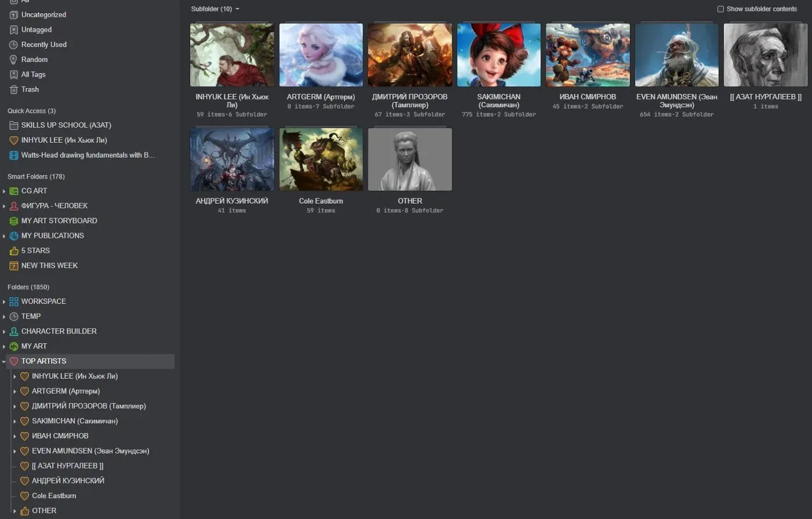The width and height of the screenshot is (812, 519).
Task: Open ARTGERM folder thumbnail with Elsa art
Action: coord(321,55)
